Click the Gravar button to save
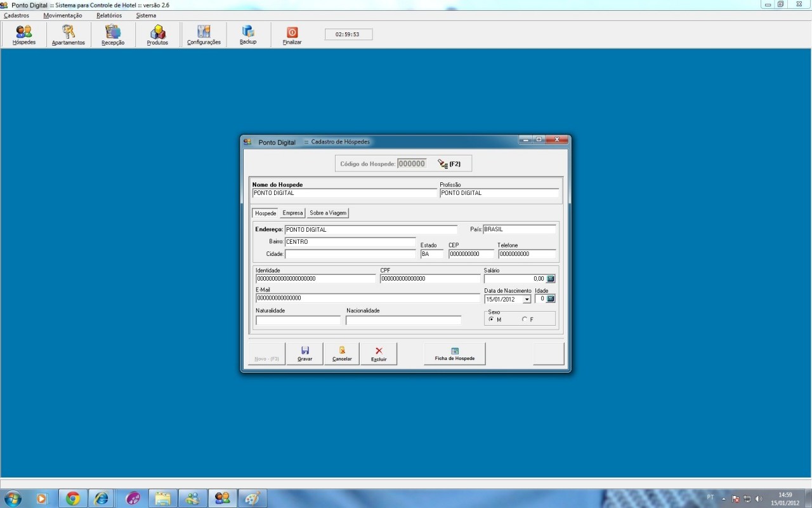 304,354
